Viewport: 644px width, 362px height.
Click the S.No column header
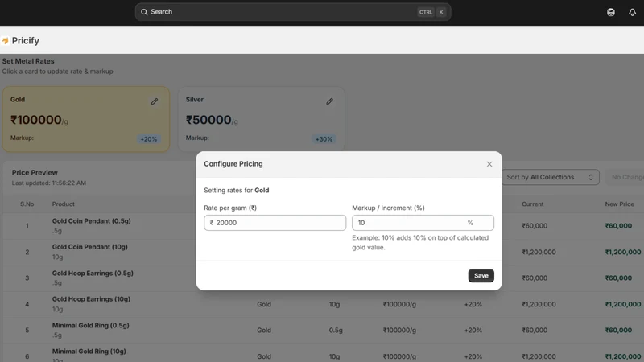click(x=27, y=204)
